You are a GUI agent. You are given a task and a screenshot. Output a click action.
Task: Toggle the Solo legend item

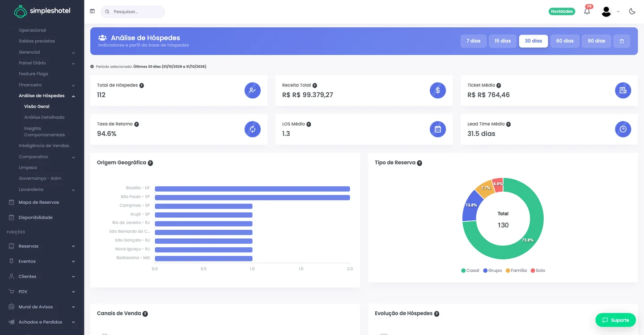pos(538,271)
